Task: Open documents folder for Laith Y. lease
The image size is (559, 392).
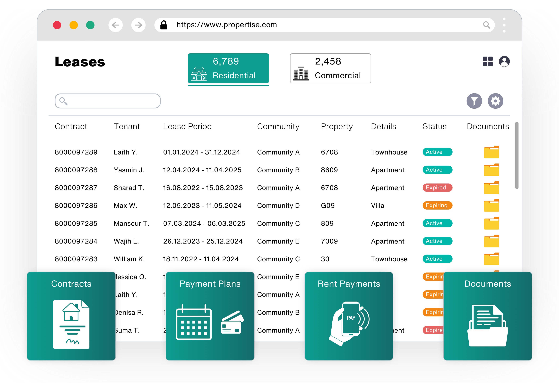Action: tap(491, 152)
